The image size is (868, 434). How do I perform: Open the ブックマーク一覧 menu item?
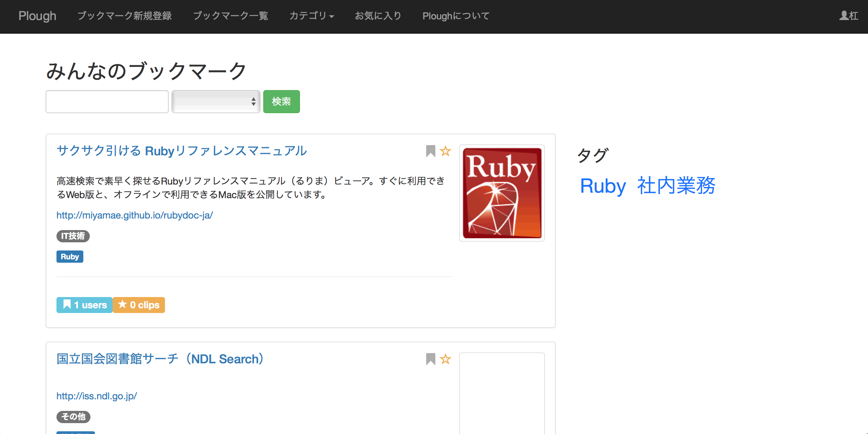231,16
